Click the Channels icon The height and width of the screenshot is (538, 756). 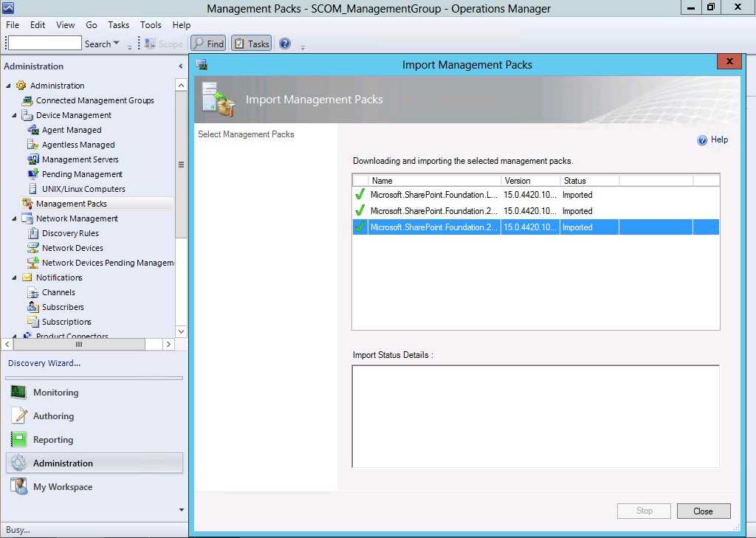(x=32, y=292)
